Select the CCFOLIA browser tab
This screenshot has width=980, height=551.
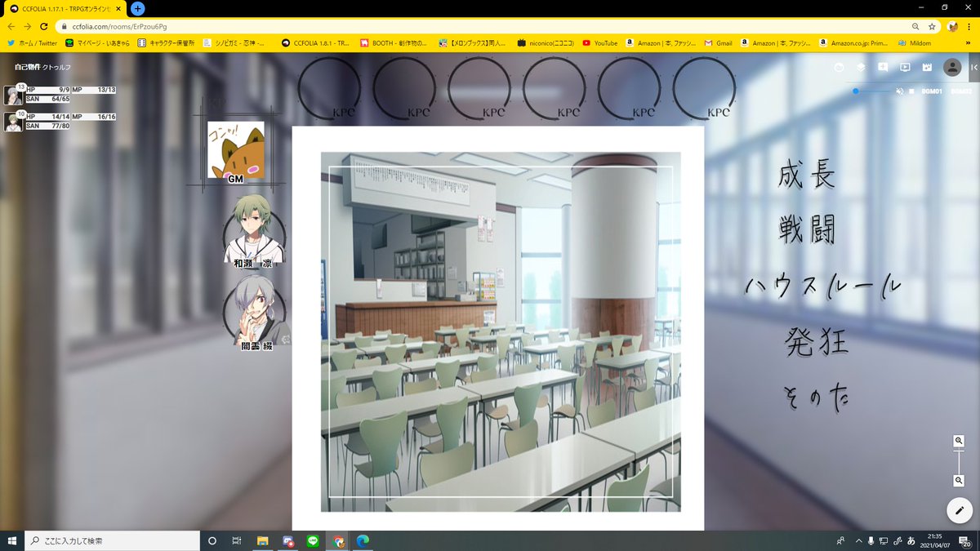(65, 8)
